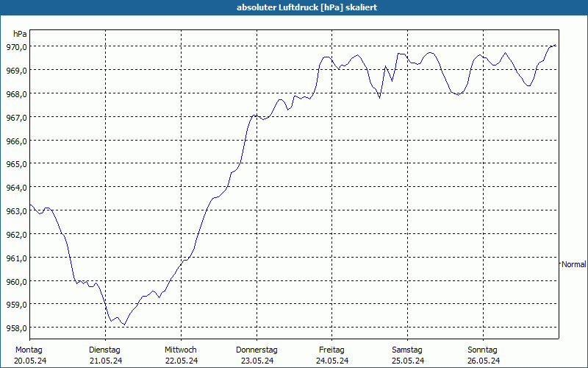
Task: Click the 967,0 axis value
Action: (17, 117)
